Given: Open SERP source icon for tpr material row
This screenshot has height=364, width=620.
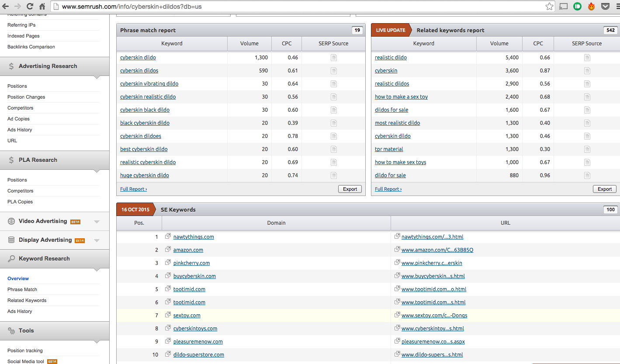Looking at the screenshot, I should 587,149.
